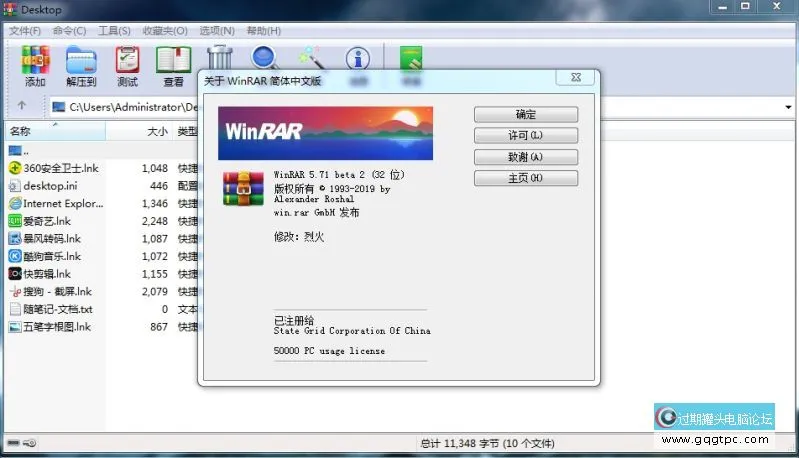Click the key icon in status bar
Screen dimensions: 799x458
[x=30, y=443]
